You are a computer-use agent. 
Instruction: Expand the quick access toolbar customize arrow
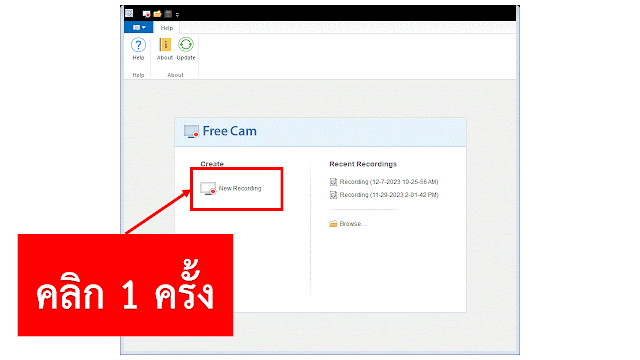pyautogui.click(x=178, y=15)
